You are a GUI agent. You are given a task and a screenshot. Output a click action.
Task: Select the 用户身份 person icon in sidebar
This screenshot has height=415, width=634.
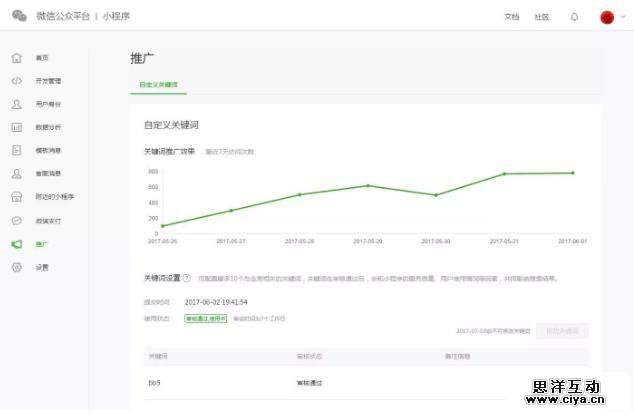click(16, 104)
